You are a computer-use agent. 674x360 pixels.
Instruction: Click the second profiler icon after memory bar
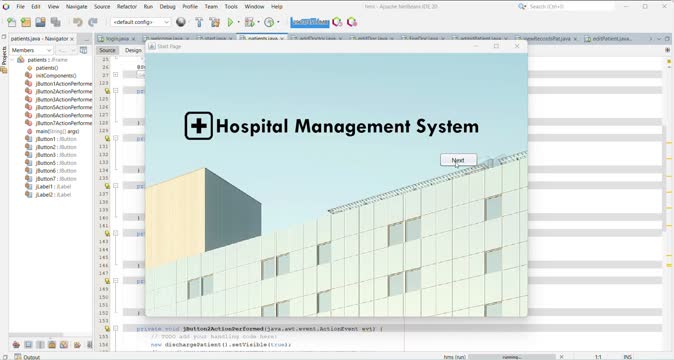352,22
